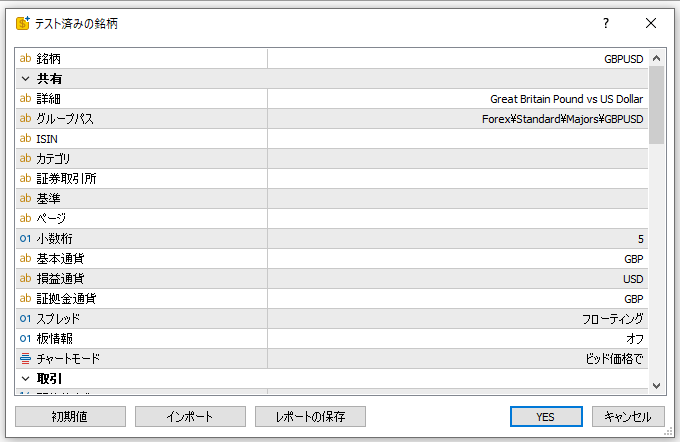Screen dimensions: 680x442
Task: Click the ab icon next to 詳細
Action: pos(26,99)
